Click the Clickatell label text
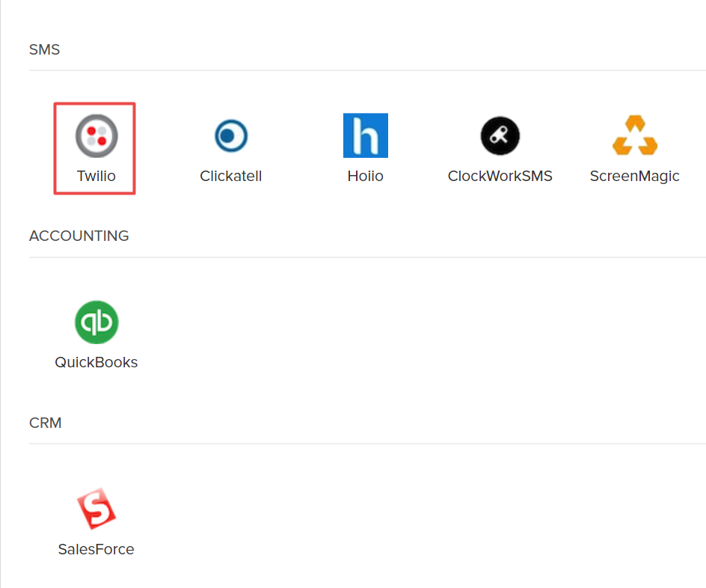 tap(231, 176)
